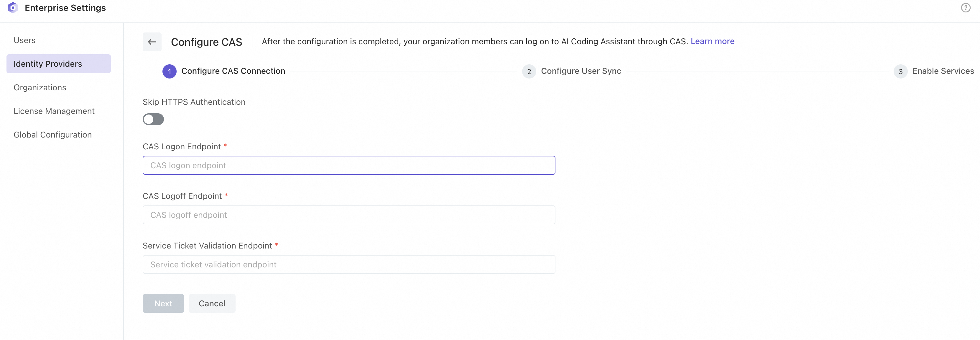The image size is (980, 340).
Task: Open License Management page
Action: click(x=54, y=111)
